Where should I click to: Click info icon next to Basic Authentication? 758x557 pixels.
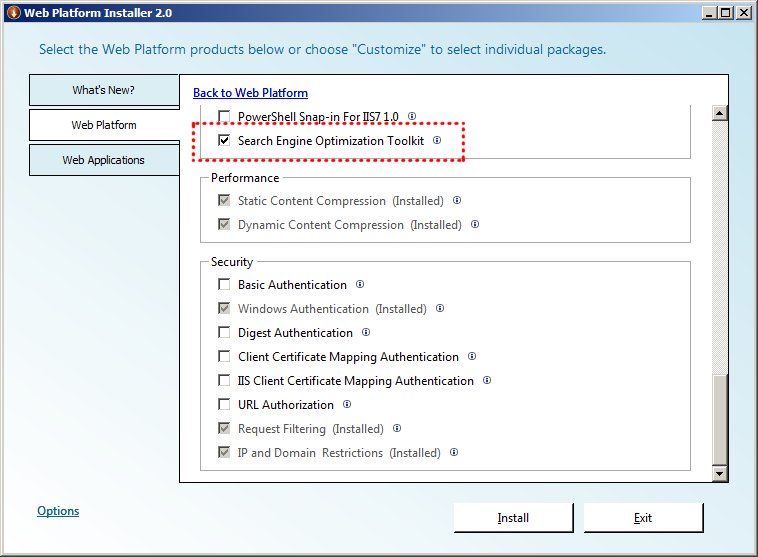[x=360, y=284]
